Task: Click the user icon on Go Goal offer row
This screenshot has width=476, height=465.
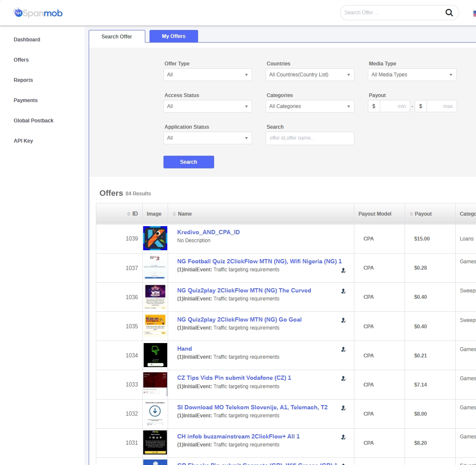Action: [343, 320]
